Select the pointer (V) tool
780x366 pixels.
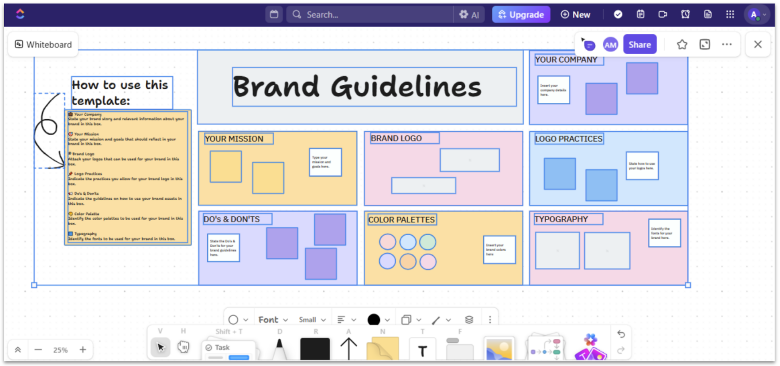(160, 347)
